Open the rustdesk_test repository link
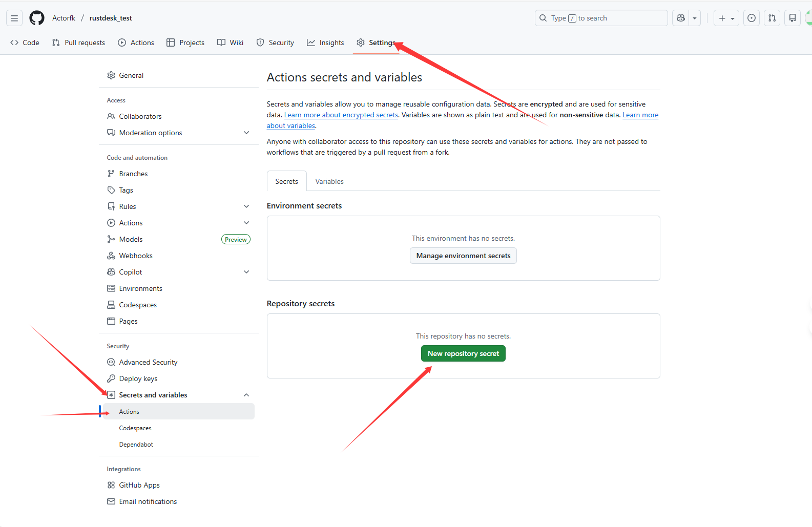This screenshot has width=812, height=527. pos(111,18)
